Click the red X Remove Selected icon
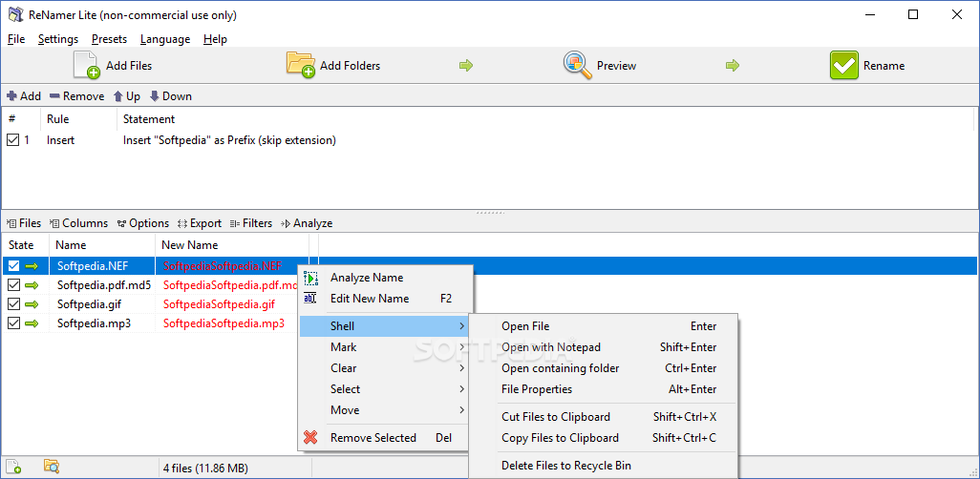Screen dimensions: 980x479 (310, 438)
